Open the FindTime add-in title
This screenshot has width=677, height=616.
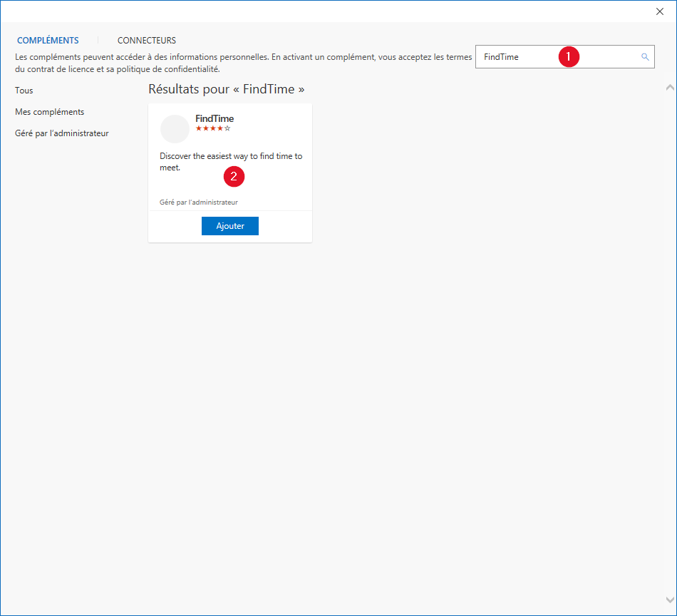point(215,118)
